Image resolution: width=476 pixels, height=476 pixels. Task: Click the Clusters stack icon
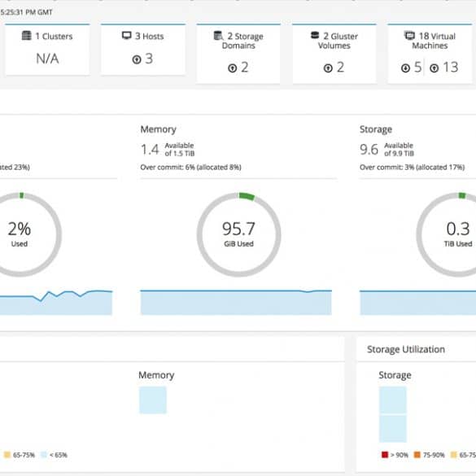pyautogui.click(x=27, y=36)
